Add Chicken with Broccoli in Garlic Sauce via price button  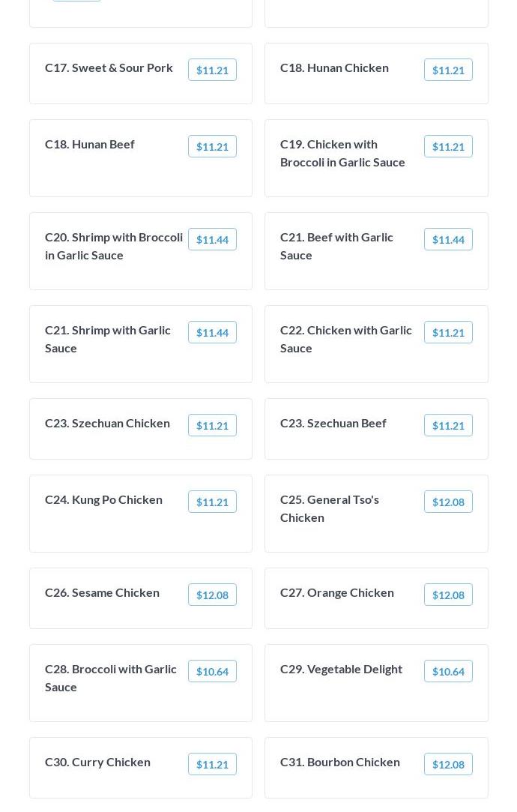coord(448,146)
